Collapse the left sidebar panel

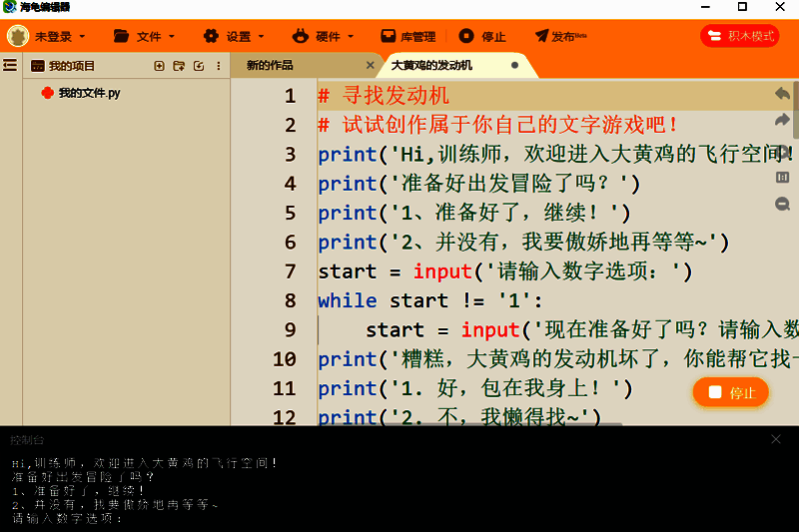10,66
